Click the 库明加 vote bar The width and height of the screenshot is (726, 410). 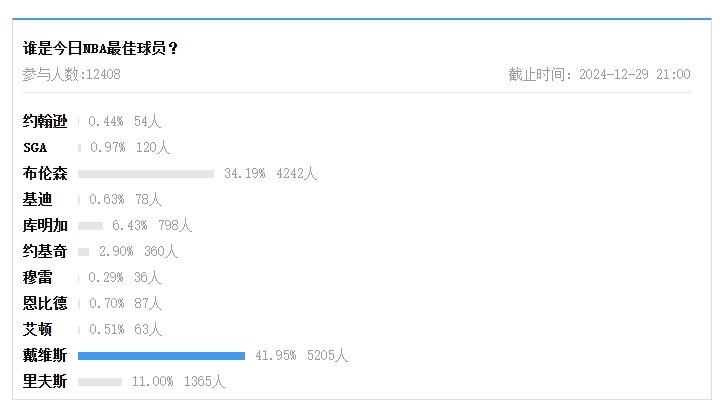point(90,226)
